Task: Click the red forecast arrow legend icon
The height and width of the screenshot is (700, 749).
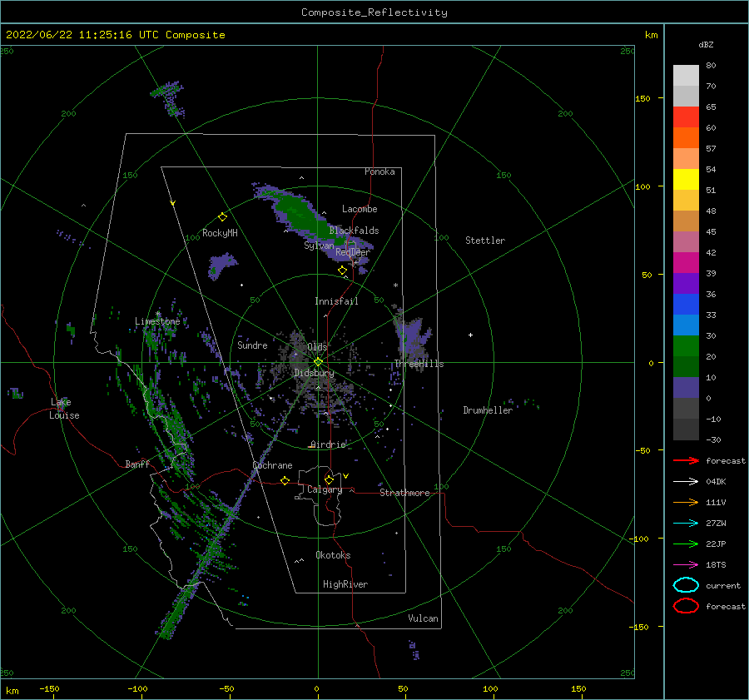Action: click(x=686, y=460)
